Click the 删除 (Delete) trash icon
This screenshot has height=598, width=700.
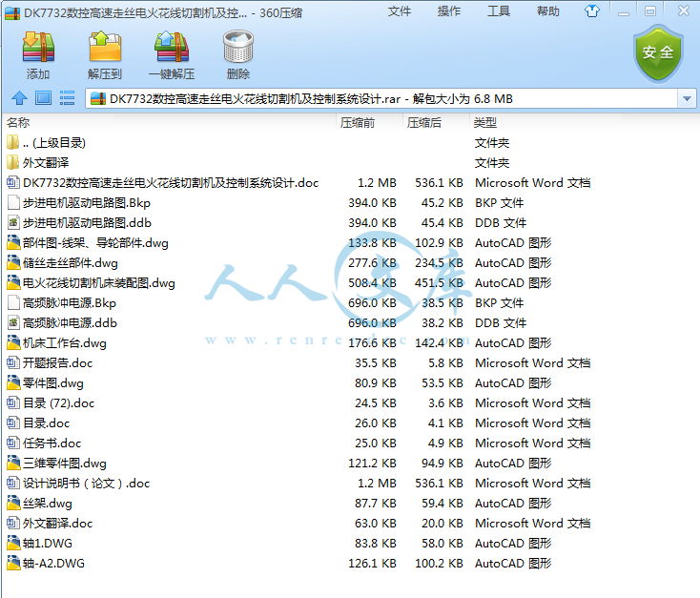point(238,47)
